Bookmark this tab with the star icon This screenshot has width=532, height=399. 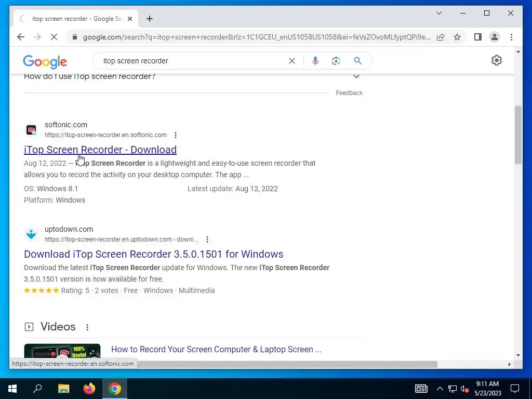(457, 37)
